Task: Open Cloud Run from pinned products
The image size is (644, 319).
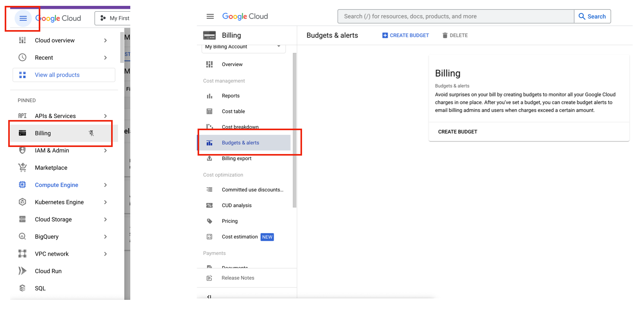Action: click(x=48, y=271)
